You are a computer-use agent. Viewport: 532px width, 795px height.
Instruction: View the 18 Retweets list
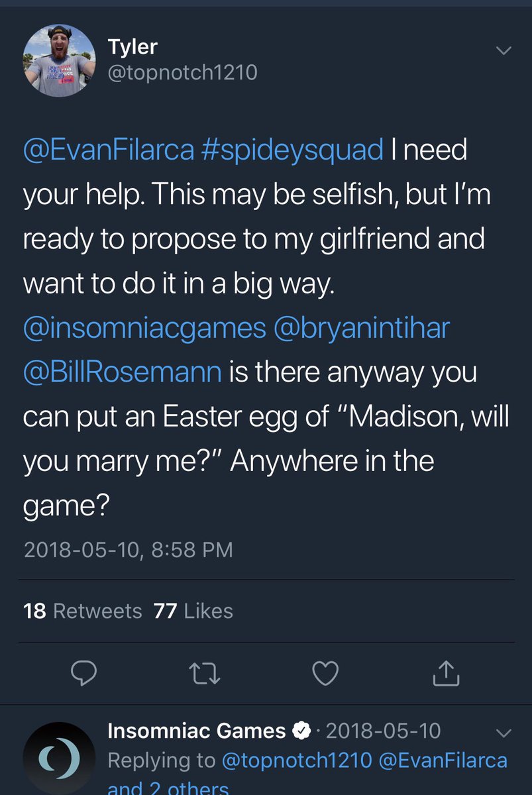[x=83, y=610]
